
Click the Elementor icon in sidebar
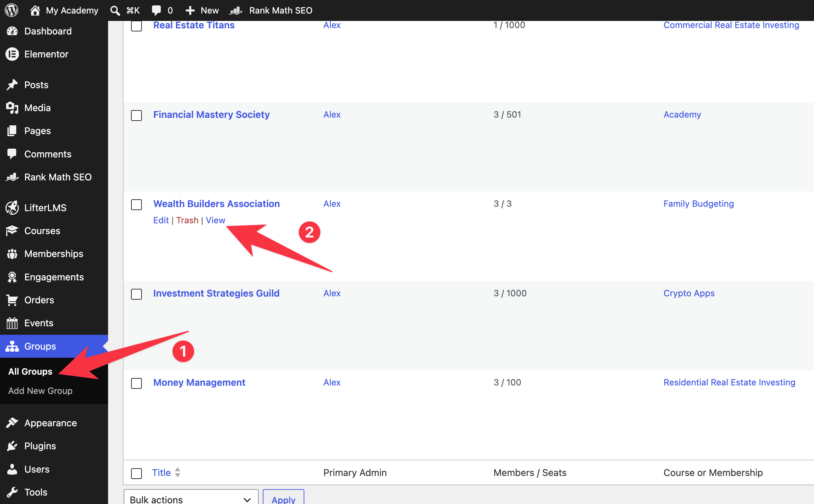12,54
